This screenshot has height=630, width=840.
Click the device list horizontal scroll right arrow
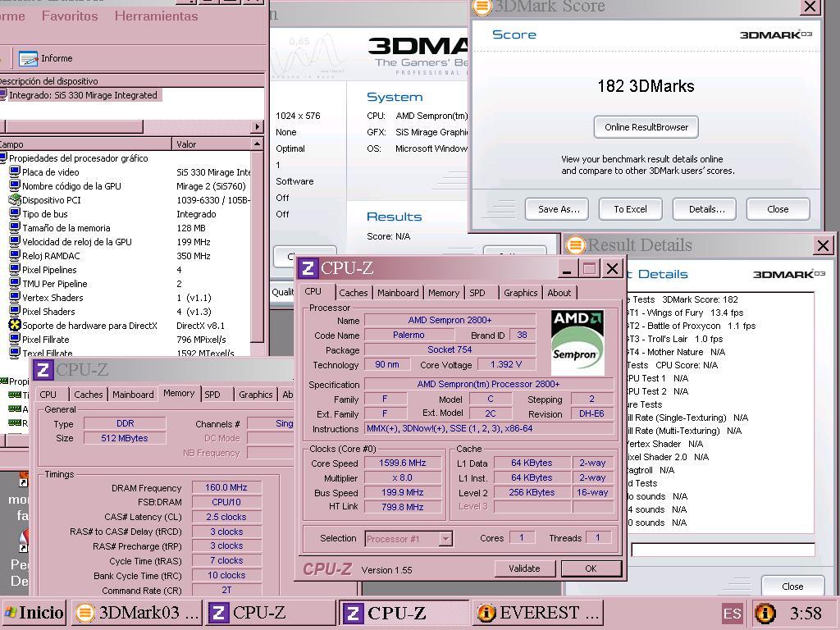(x=258, y=127)
